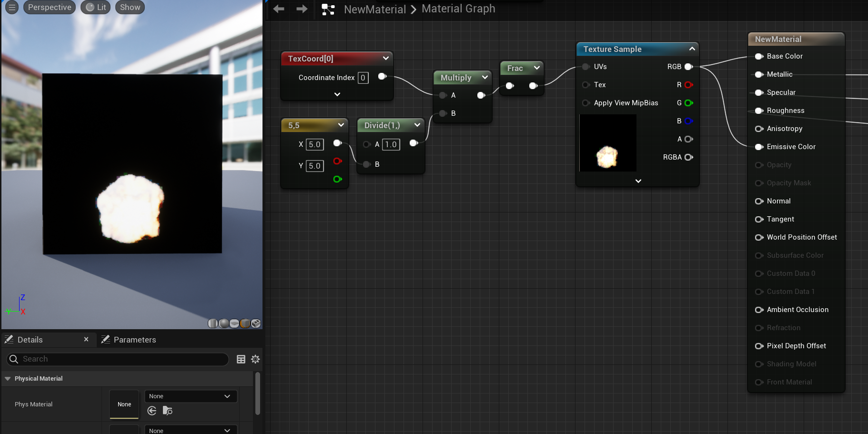This screenshot has width=868, height=434.
Task: Click the Texture Sample RGB output pin
Action: pos(689,67)
